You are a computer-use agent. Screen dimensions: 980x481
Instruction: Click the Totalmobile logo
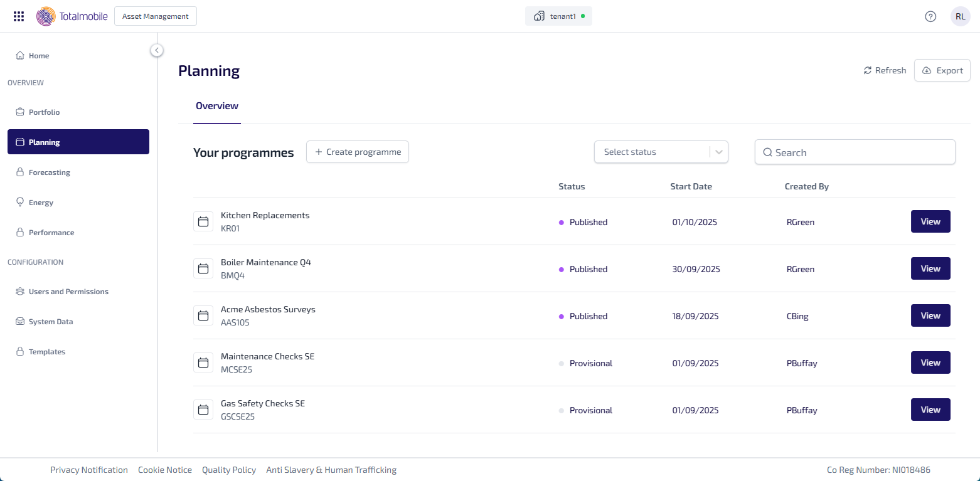[72, 16]
